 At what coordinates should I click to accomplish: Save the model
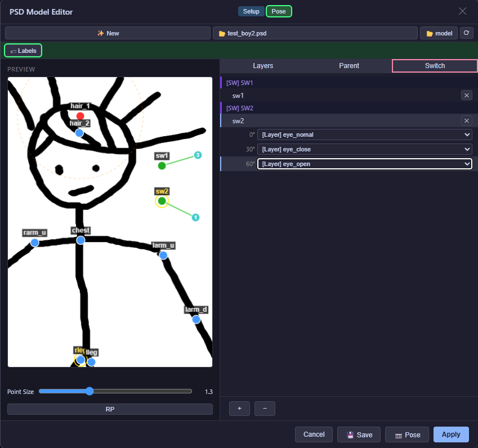(359, 434)
